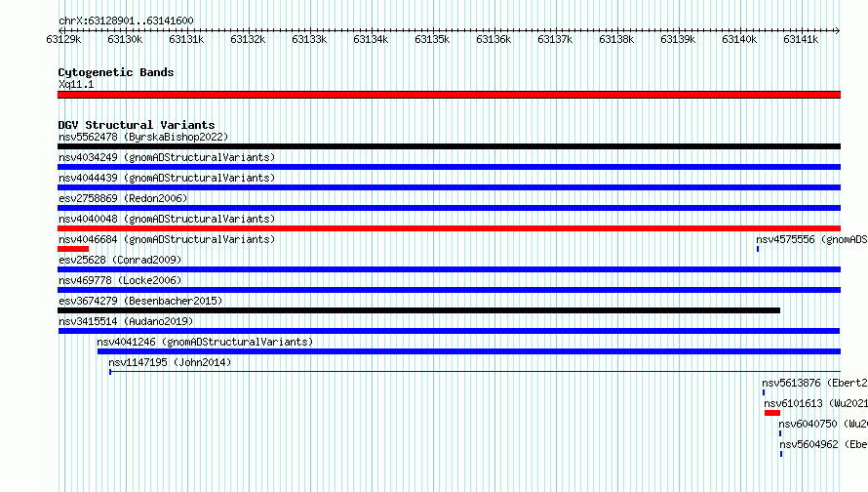Select the blue bar under esv2758869
Screen dimensions: 868x492
pyautogui.click(x=449, y=208)
